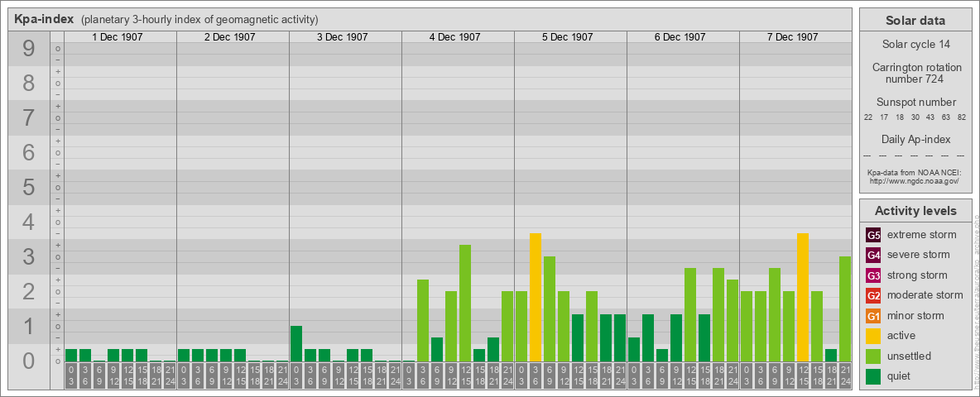The width and height of the screenshot is (980, 397).
Task: Click the Solar data panel heading
Action: (x=915, y=21)
